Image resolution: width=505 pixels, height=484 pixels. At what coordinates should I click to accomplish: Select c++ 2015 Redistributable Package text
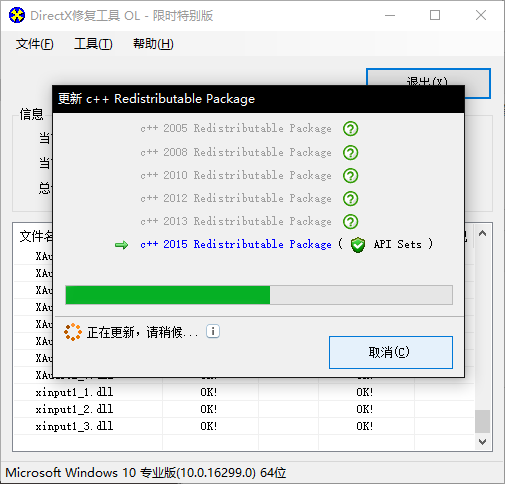[236, 244]
